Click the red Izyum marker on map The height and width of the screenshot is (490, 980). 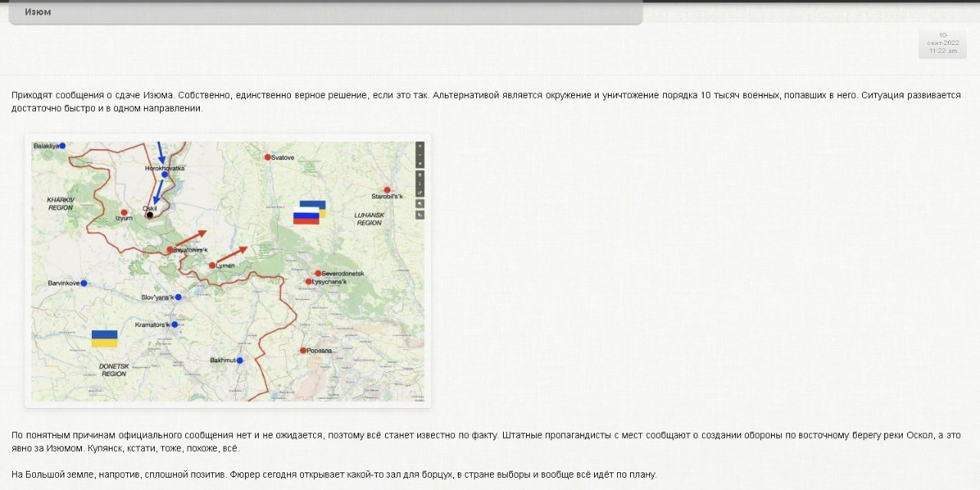[x=124, y=212]
